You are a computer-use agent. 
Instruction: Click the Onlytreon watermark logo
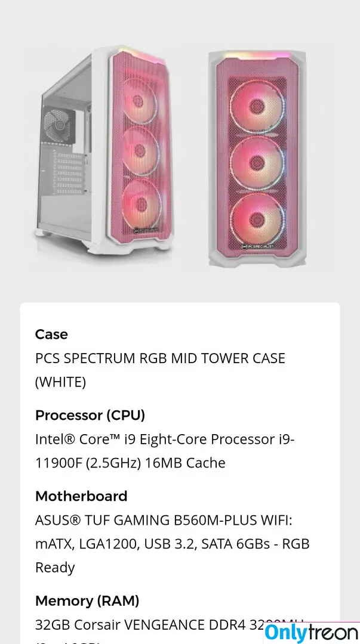[312, 633]
